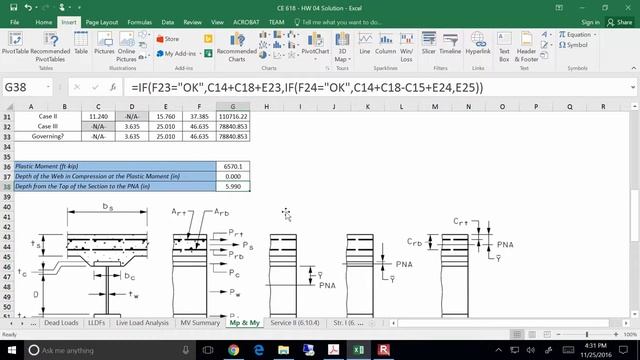Image resolution: width=640 pixels, height=360 pixels.
Task: Launch 3D Map tool
Action: tap(342, 47)
